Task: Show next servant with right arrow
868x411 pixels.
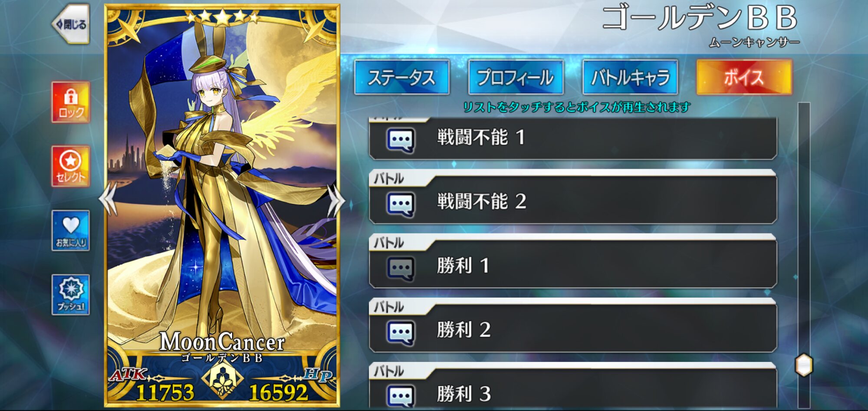Action: pos(336,199)
